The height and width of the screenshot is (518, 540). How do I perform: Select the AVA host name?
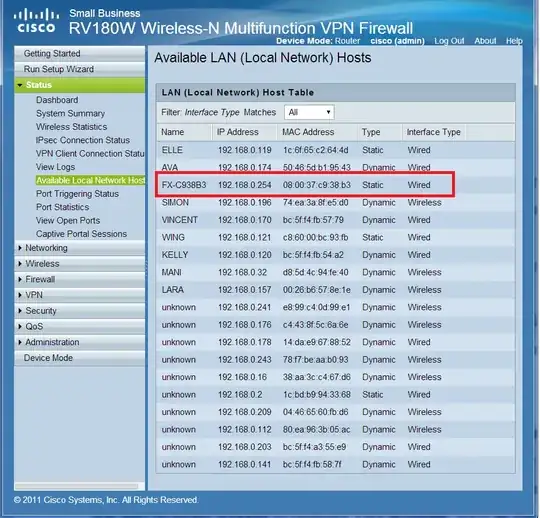170,168
